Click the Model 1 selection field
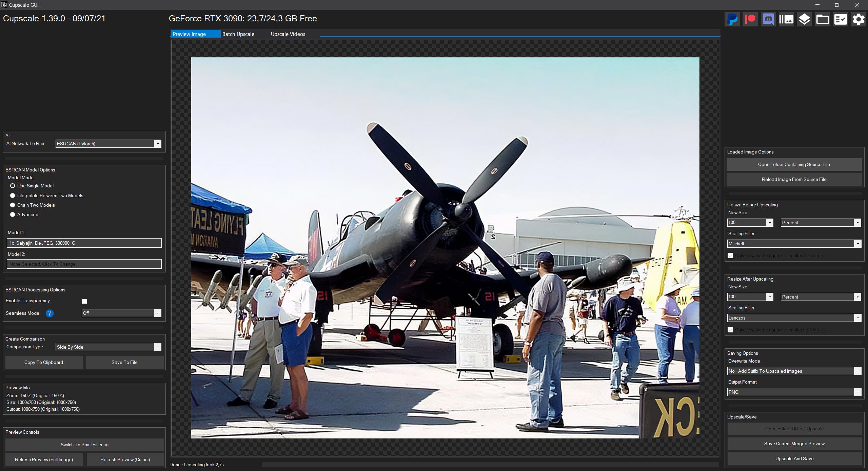The height and width of the screenshot is (471, 868). click(84, 243)
